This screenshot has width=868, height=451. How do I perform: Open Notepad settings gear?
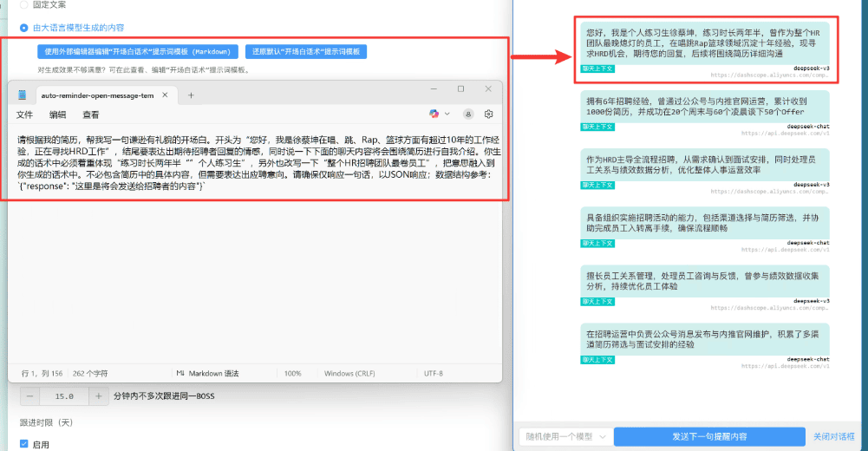pos(488,114)
